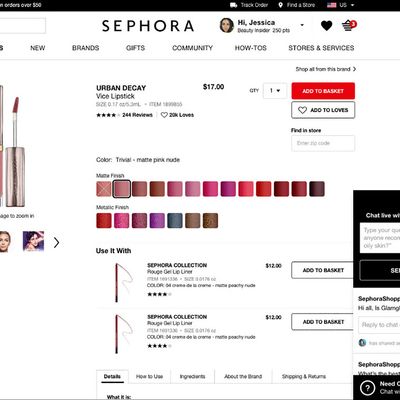Click ADD TO LOVES button
The height and width of the screenshot is (400, 400).
(323, 110)
